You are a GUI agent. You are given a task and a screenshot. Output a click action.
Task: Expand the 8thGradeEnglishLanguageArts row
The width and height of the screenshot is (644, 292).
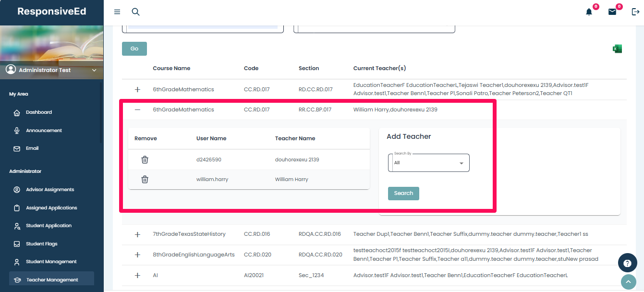pos(138,255)
